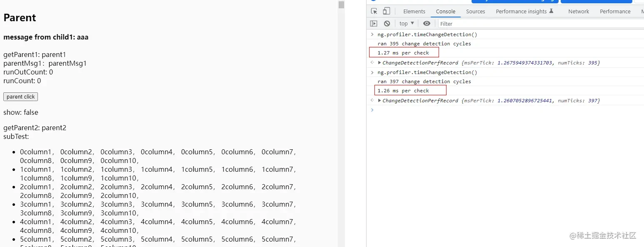Toggle the device toolbar icon
Screen dimensions: 644x247
(387, 11)
